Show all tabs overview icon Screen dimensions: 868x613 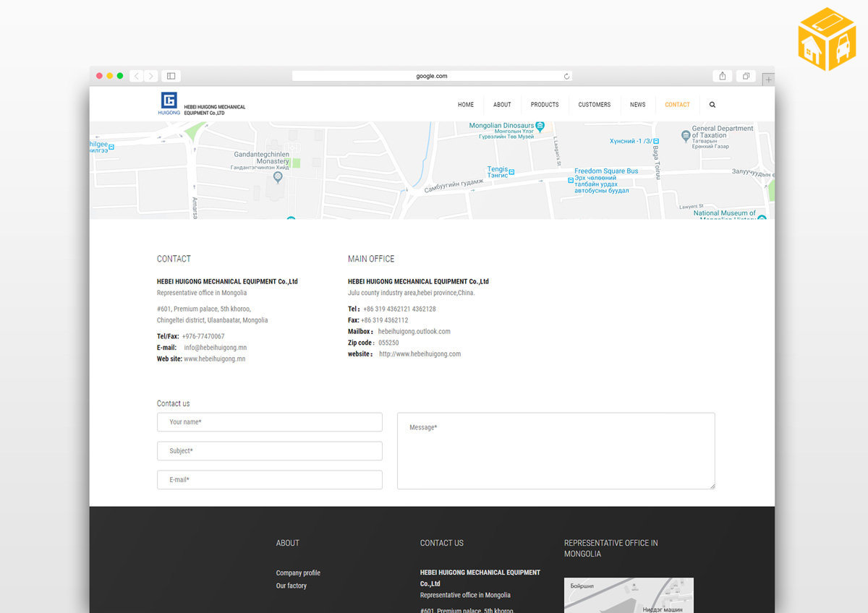tap(746, 76)
